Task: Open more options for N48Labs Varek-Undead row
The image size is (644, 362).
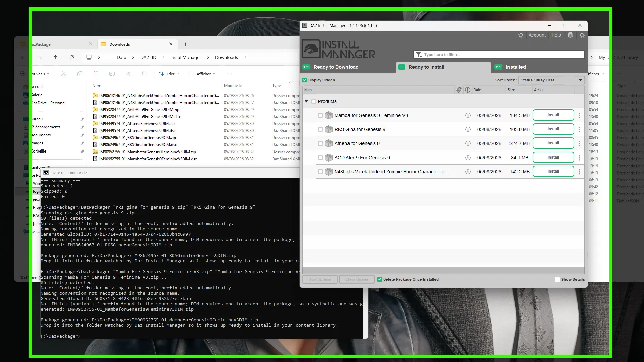Action: [x=579, y=172]
